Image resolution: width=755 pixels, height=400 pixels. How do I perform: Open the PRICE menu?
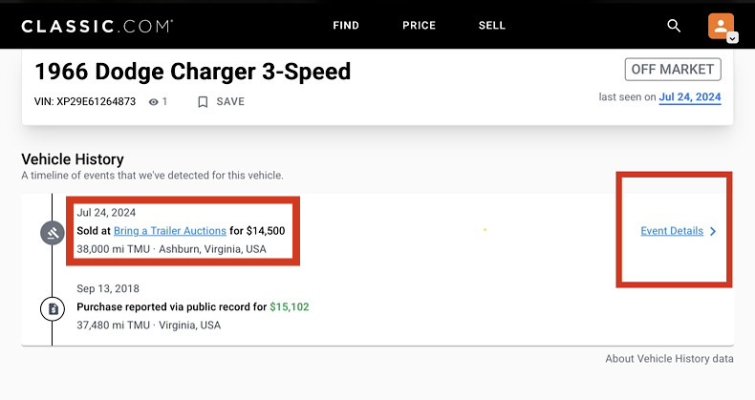tap(419, 26)
